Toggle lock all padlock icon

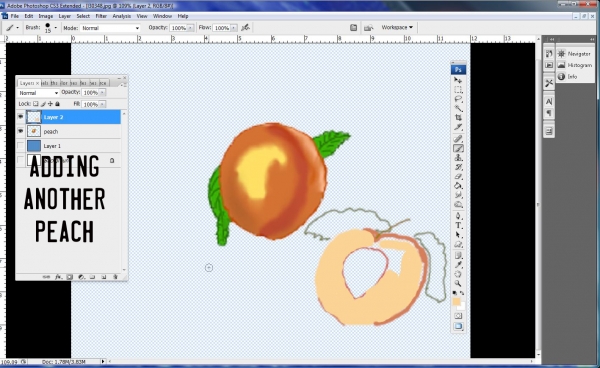57,104
